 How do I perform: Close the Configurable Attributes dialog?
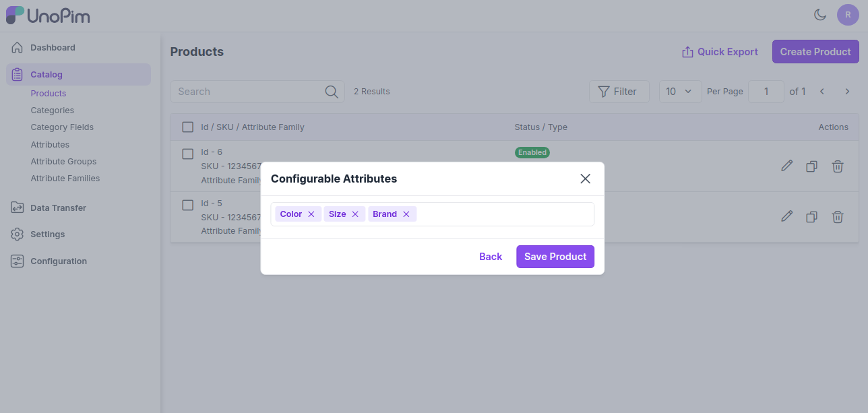click(x=585, y=179)
